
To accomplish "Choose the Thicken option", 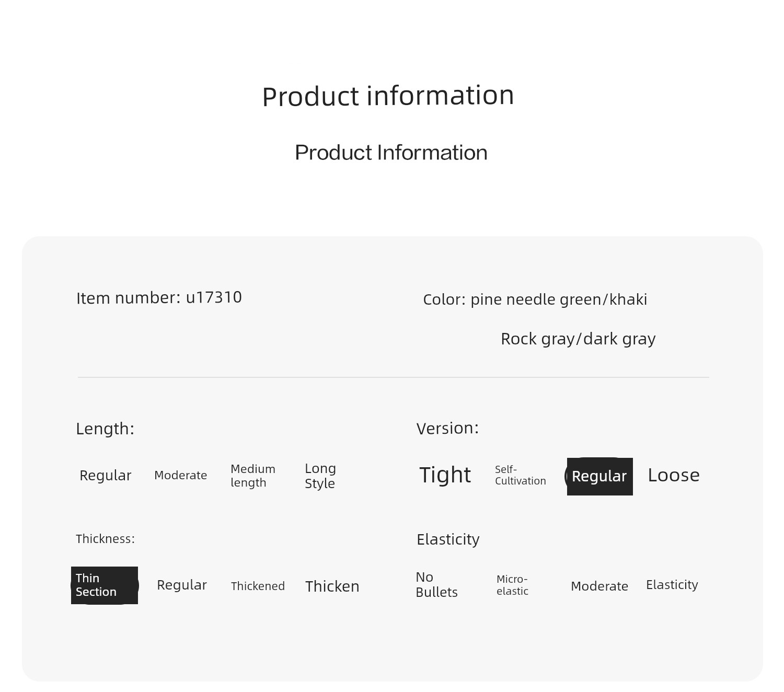I will click(332, 586).
